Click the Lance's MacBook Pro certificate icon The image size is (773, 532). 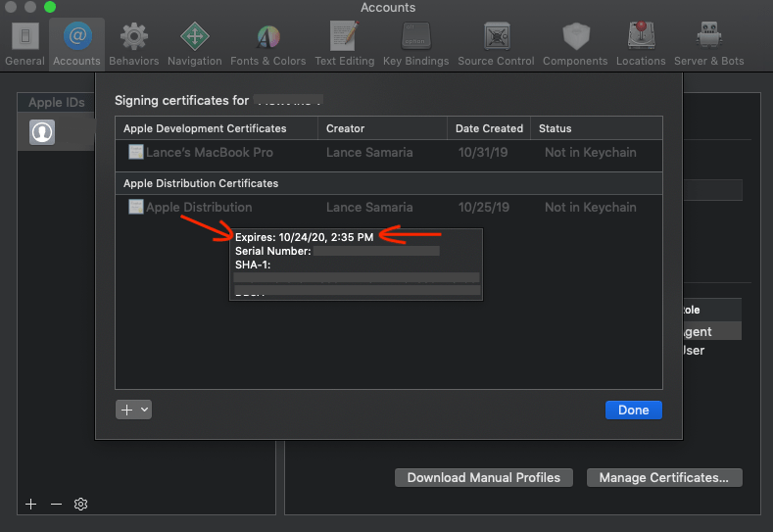click(x=135, y=152)
